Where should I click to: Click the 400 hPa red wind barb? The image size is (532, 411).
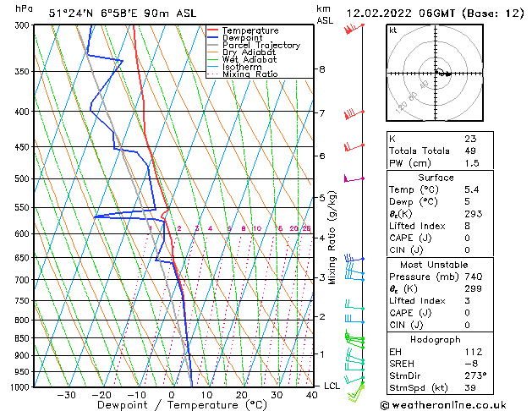[354, 114]
